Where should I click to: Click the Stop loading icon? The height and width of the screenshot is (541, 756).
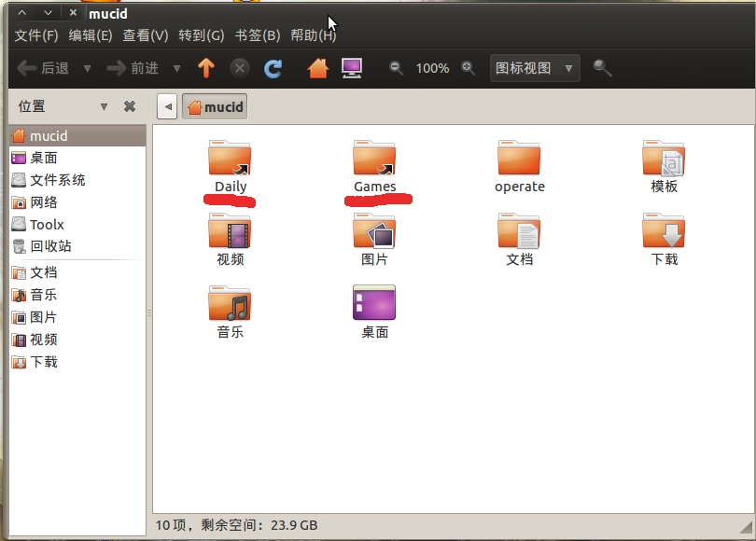[240, 68]
